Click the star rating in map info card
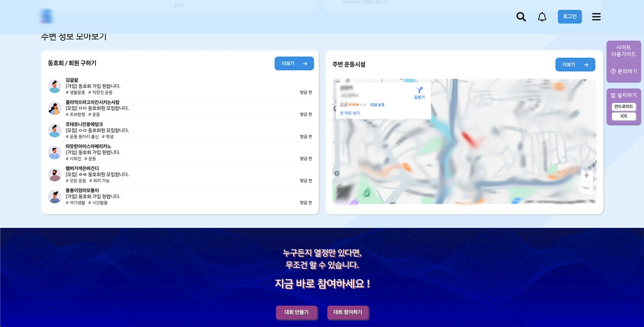The width and height of the screenshot is (644, 327). pos(357,105)
